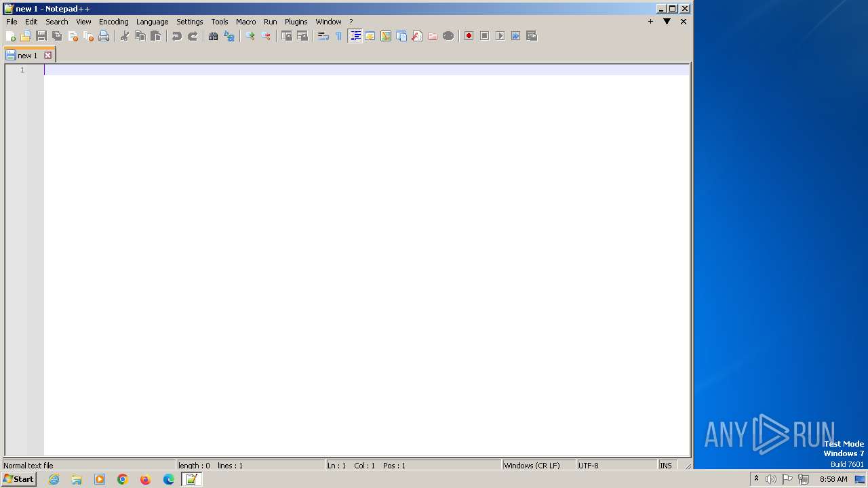Cut selection with scissors icon
Image resolution: width=868 pixels, height=488 pixels.
(125, 36)
